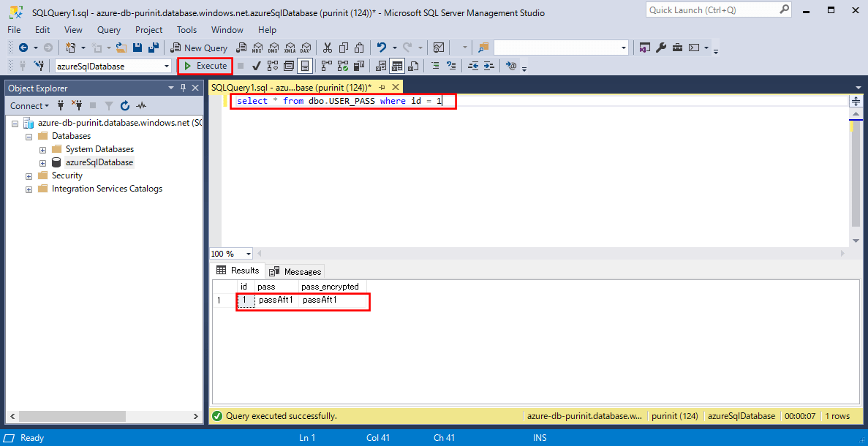The image size is (868, 446).
Task: Click the Copy icon in toolbar
Action: (x=344, y=48)
